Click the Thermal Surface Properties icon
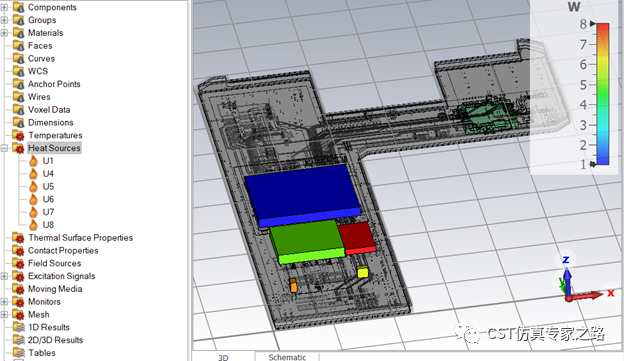The image size is (624, 361). 18,238
